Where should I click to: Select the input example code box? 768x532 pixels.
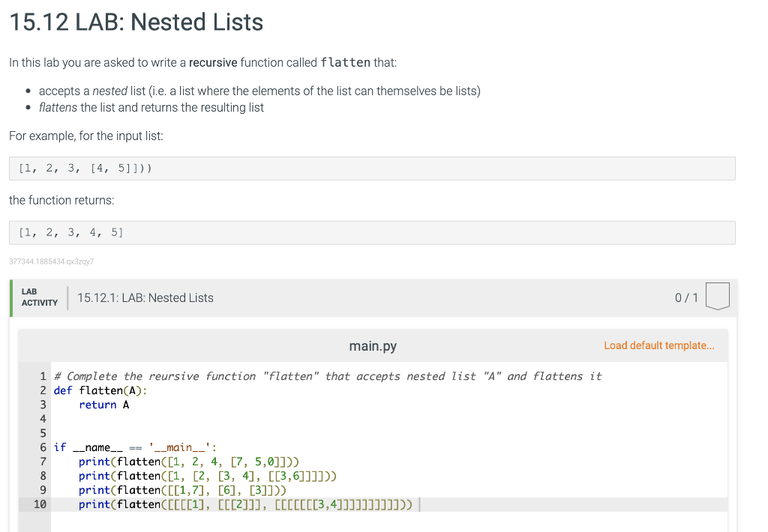(372, 168)
